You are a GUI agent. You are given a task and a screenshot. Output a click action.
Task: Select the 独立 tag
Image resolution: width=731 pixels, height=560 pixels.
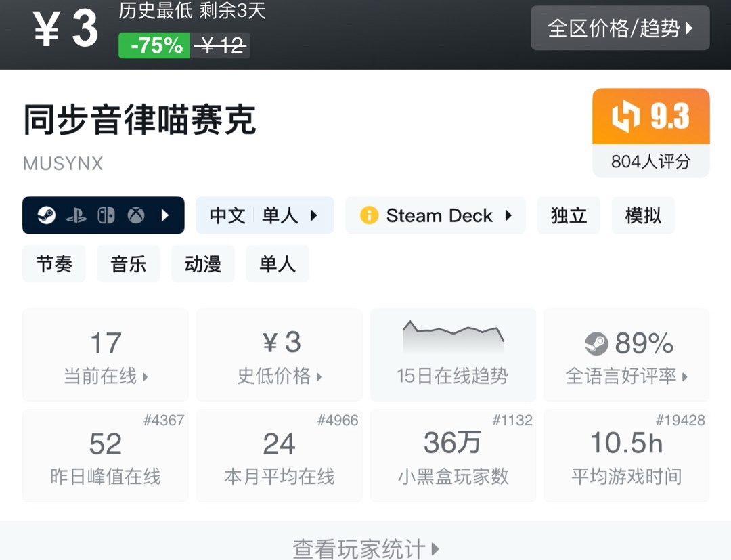[x=569, y=215]
